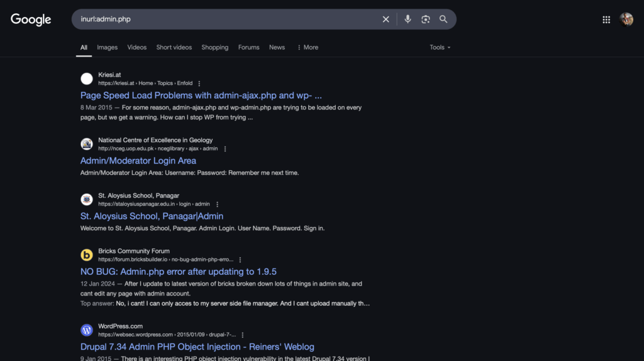Click staloysiuspanagar.edu.in breadcrumb URL
This screenshot has width=644, height=361.
click(x=154, y=204)
